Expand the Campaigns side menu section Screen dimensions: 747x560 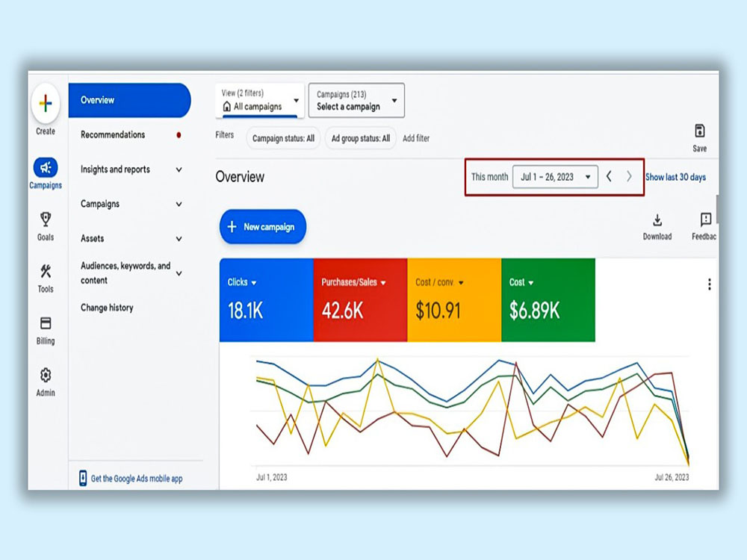pos(179,205)
